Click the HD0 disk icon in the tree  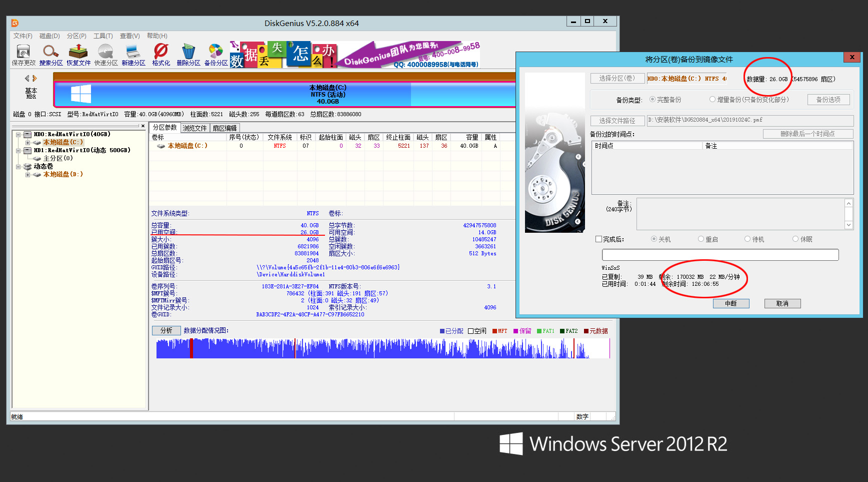click(x=27, y=135)
